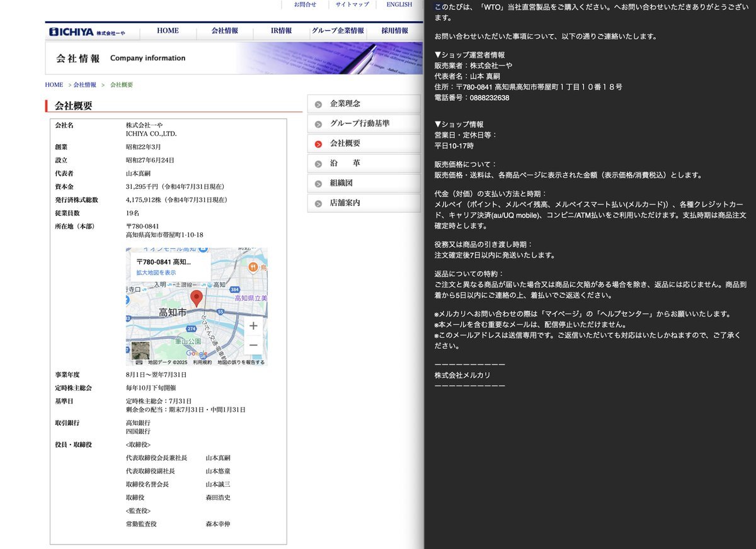Click the address 高知県高知市帯屋町1-10-18 in the table
Image resolution: width=756 pixels, height=549 pixels.
(164, 235)
